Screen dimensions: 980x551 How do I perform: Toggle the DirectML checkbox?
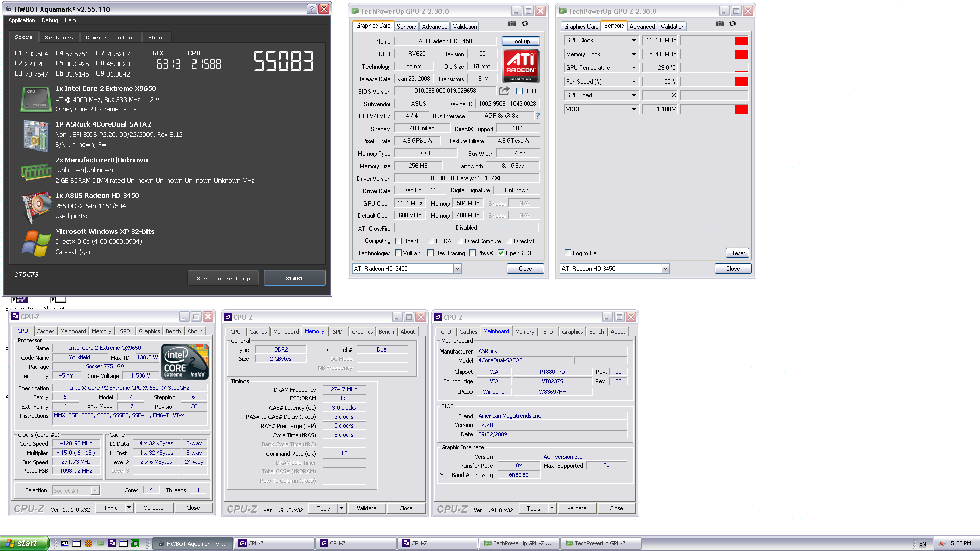click(x=509, y=241)
